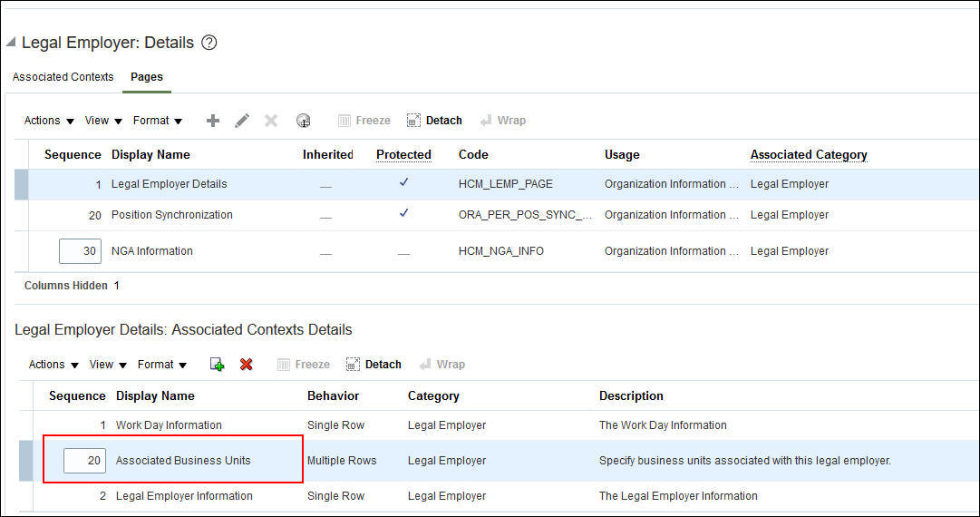This screenshot has width=980, height=517.
Task: Click the Add page plus icon
Action: 213,121
